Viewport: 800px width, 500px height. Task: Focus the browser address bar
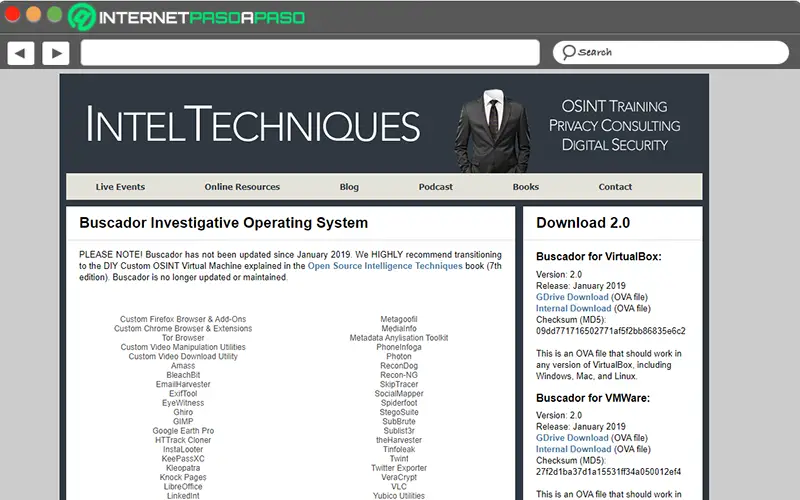tap(310, 53)
